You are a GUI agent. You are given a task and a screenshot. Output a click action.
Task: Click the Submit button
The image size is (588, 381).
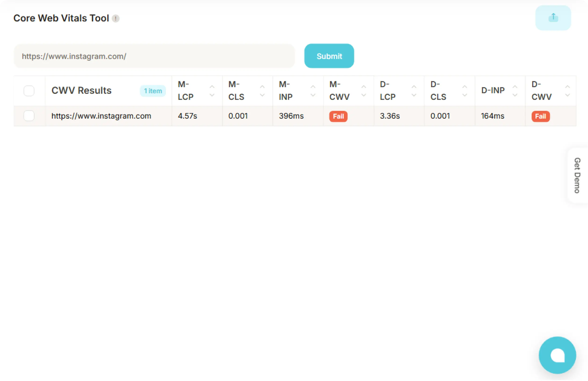click(x=329, y=56)
